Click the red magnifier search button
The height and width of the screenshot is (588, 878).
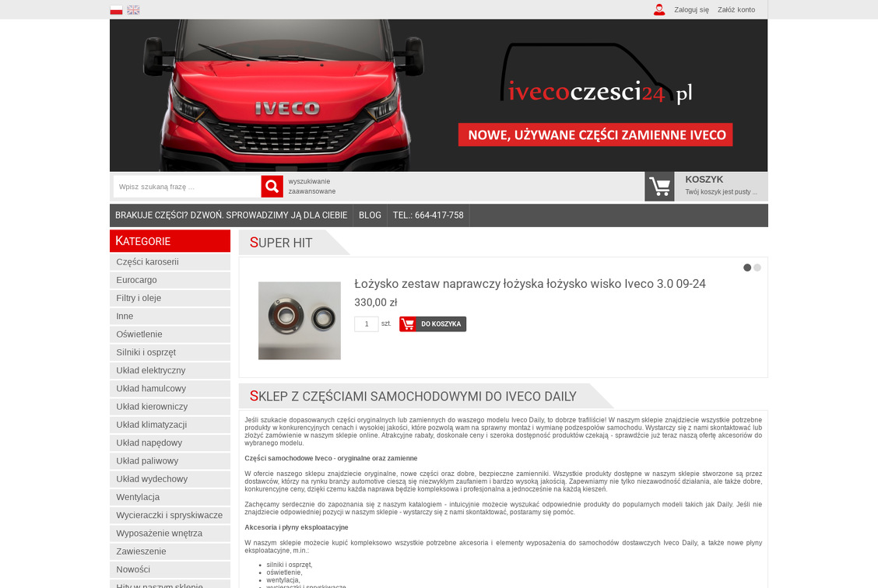click(x=272, y=187)
